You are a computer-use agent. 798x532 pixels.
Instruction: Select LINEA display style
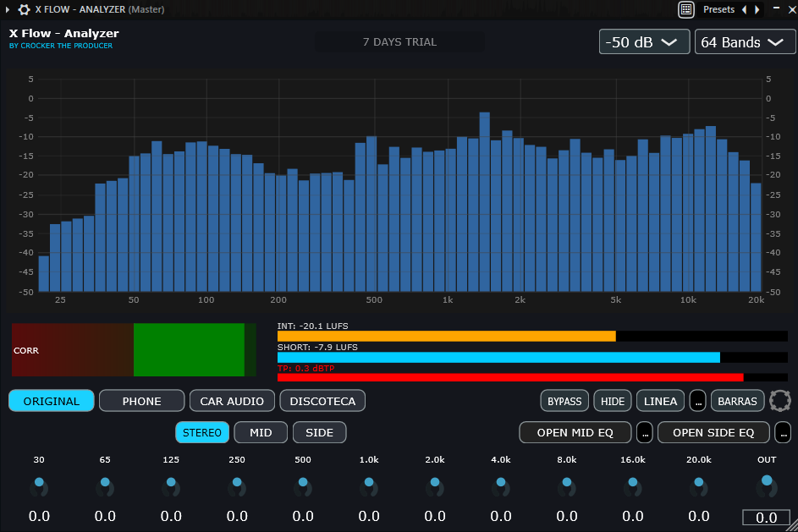coord(660,401)
